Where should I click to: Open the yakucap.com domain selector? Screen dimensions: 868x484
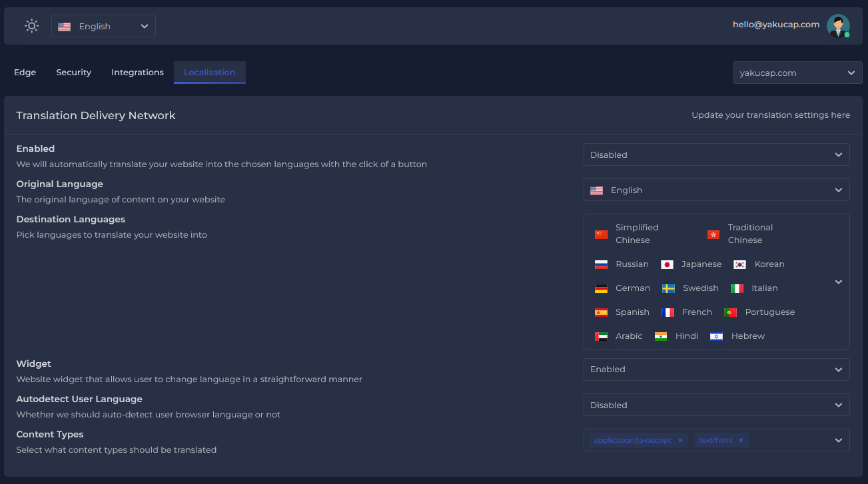tap(797, 73)
